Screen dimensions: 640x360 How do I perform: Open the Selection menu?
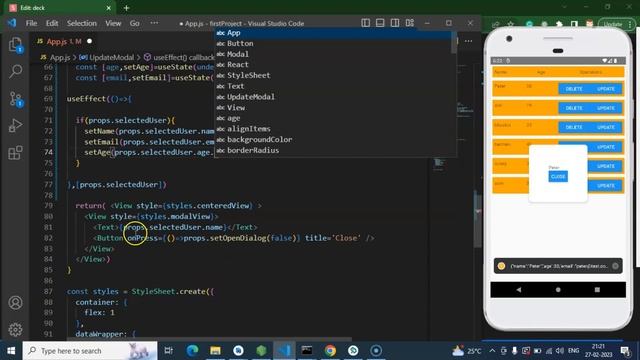(x=82, y=23)
